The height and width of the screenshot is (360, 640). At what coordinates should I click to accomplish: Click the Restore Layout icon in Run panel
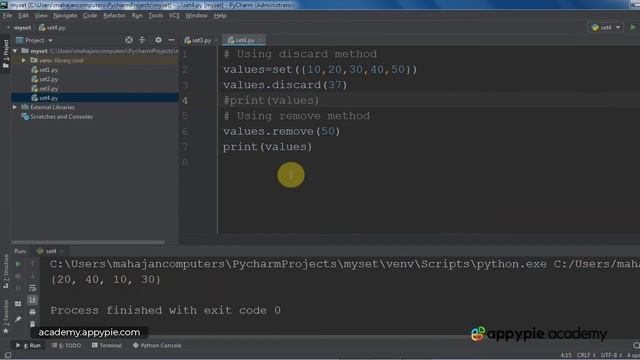[x=18, y=304]
